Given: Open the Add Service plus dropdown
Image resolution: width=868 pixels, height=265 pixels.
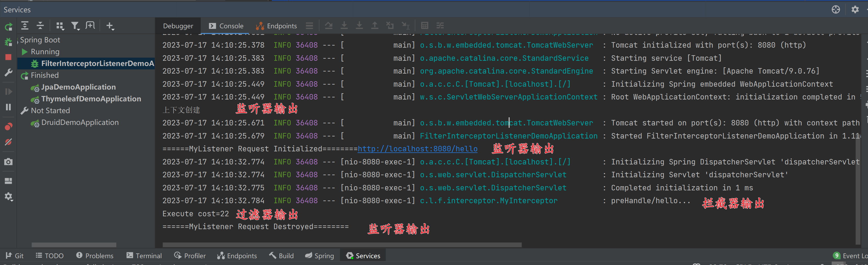Looking at the screenshot, I should click(110, 26).
